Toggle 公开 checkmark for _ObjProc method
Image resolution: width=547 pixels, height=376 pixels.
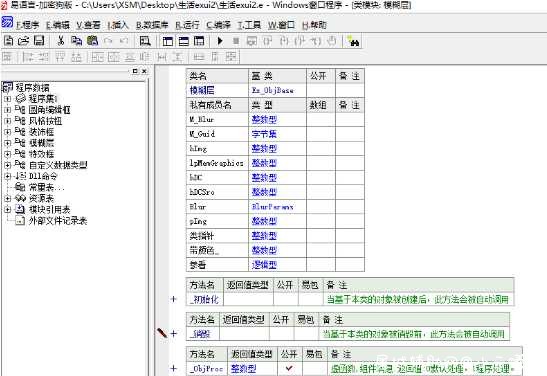289,368
